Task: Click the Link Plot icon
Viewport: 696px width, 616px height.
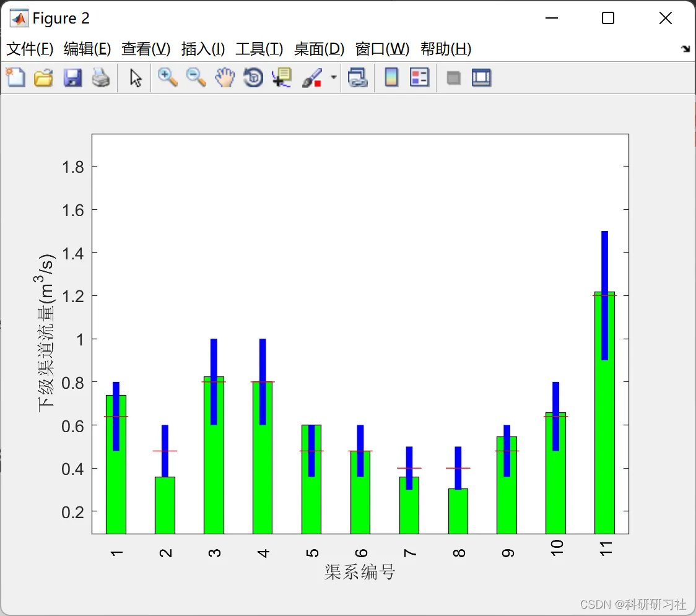Action: tap(358, 77)
